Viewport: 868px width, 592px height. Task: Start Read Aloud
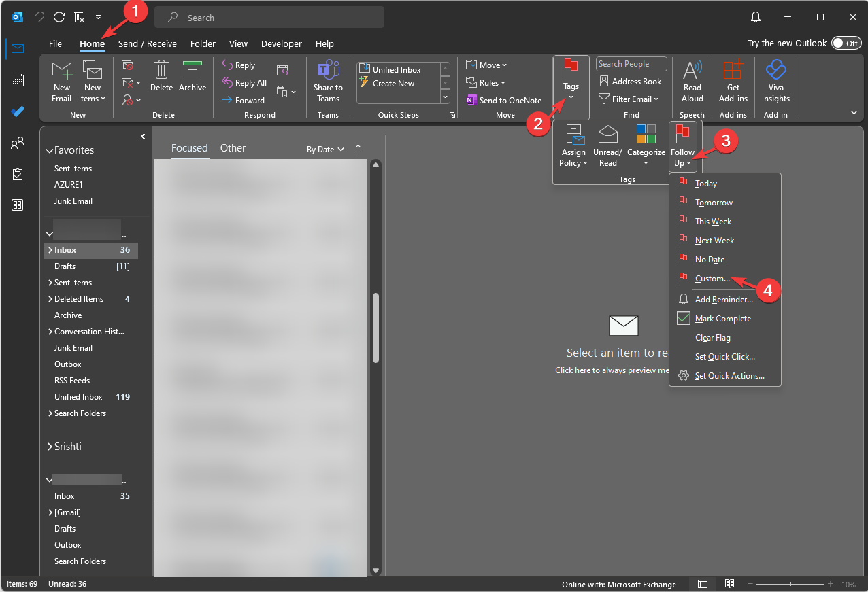click(x=692, y=82)
